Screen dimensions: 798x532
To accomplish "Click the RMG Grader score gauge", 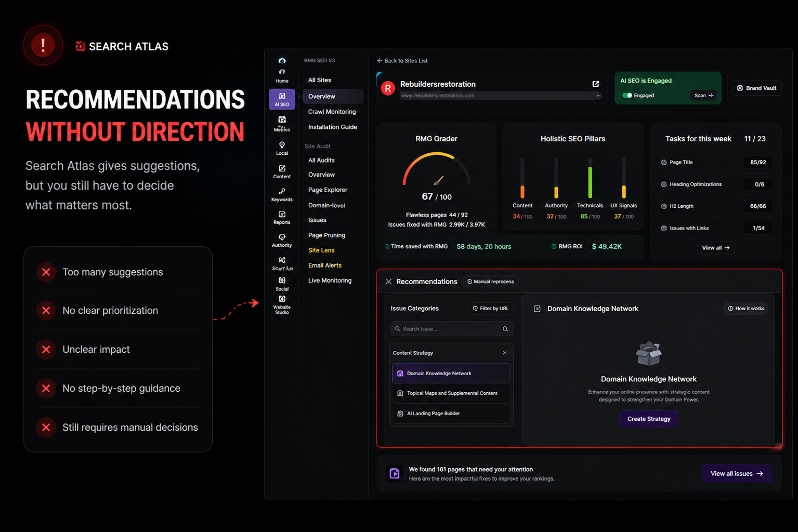I will pos(437,169).
